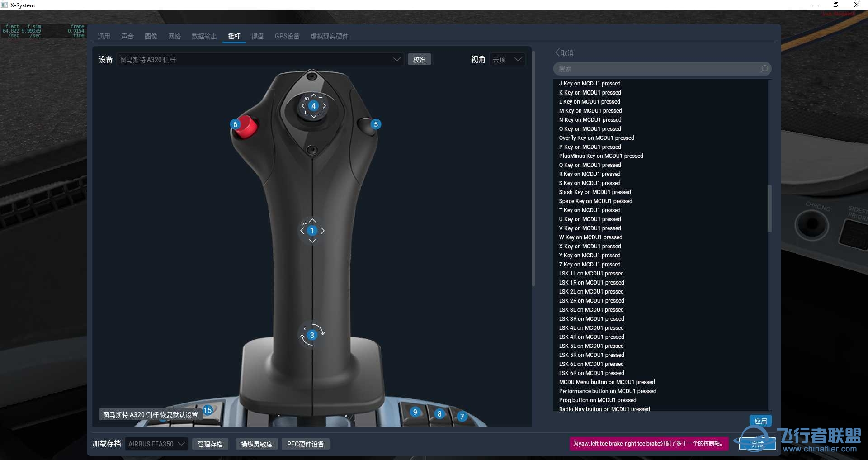
Task: Select XY axis marker 1
Action: click(x=312, y=231)
